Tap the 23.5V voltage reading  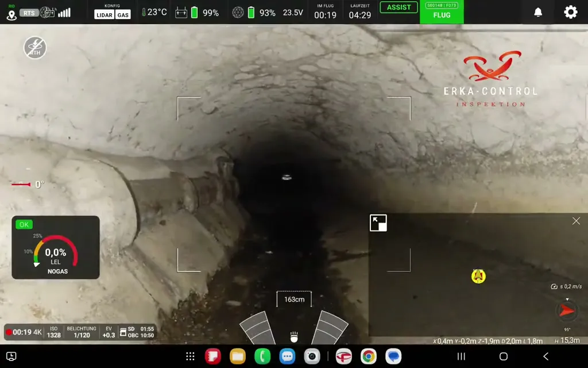293,13
